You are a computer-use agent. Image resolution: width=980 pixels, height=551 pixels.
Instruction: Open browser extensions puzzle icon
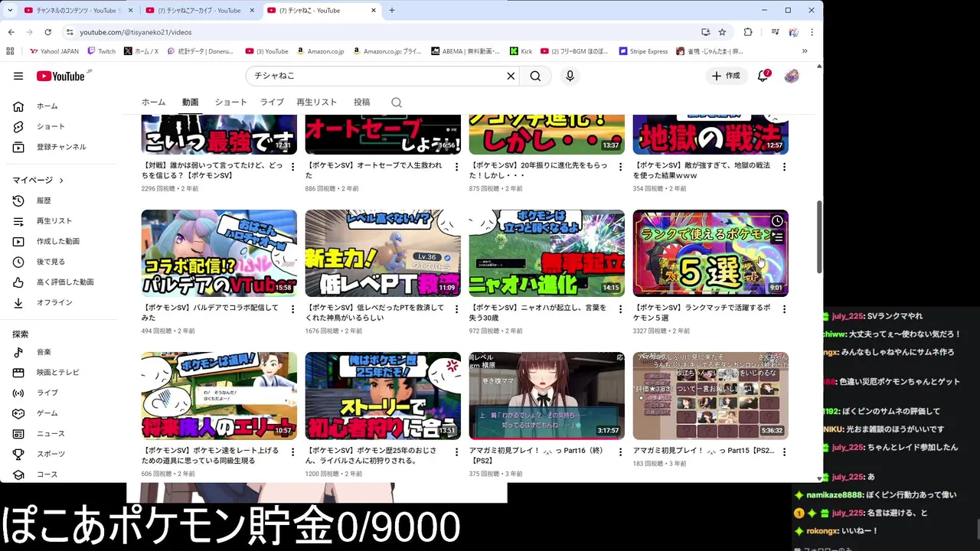click(x=748, y=32)
